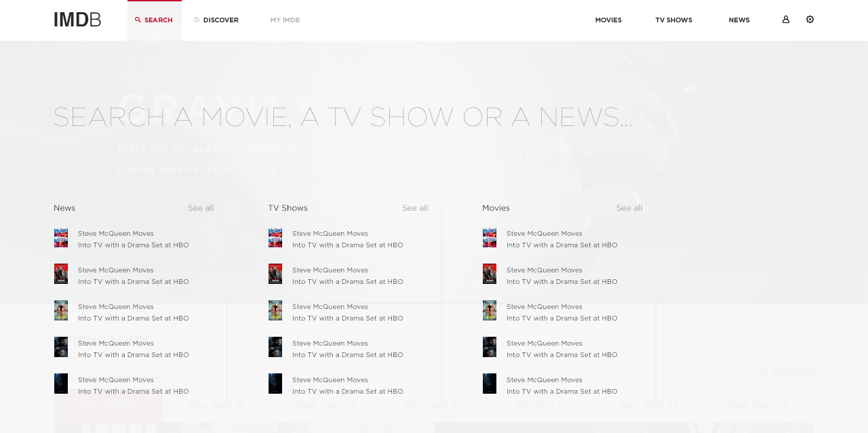Open the first TV Shows result headline
868x433 pixels.
pos(348,239)
